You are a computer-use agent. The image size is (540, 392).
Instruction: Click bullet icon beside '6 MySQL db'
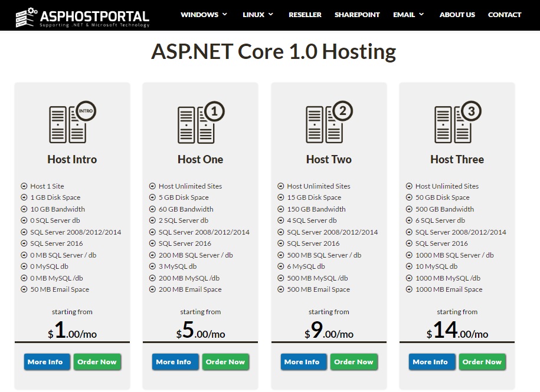[281, 266]
